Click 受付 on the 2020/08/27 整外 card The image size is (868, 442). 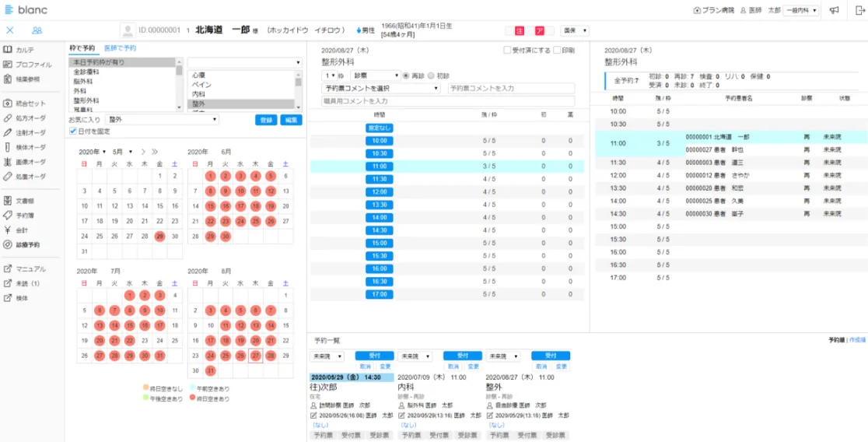(x=550, y=356)
